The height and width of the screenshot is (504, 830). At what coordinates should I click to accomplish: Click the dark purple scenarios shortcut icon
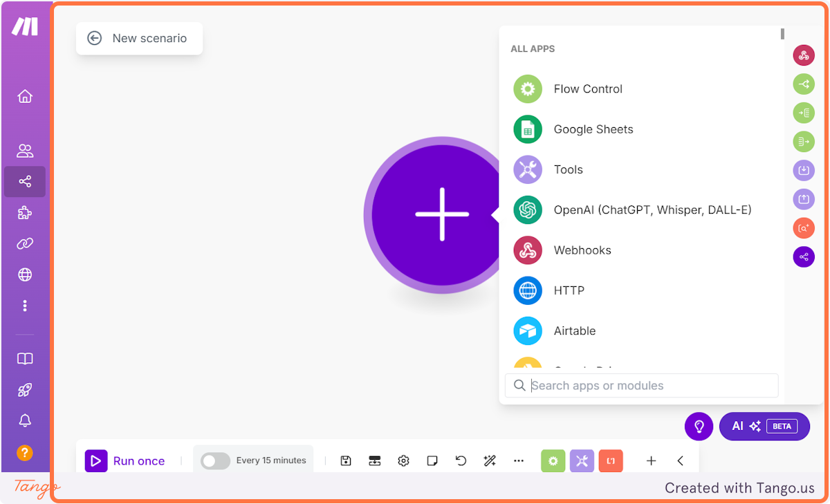[x=804, y=256]
